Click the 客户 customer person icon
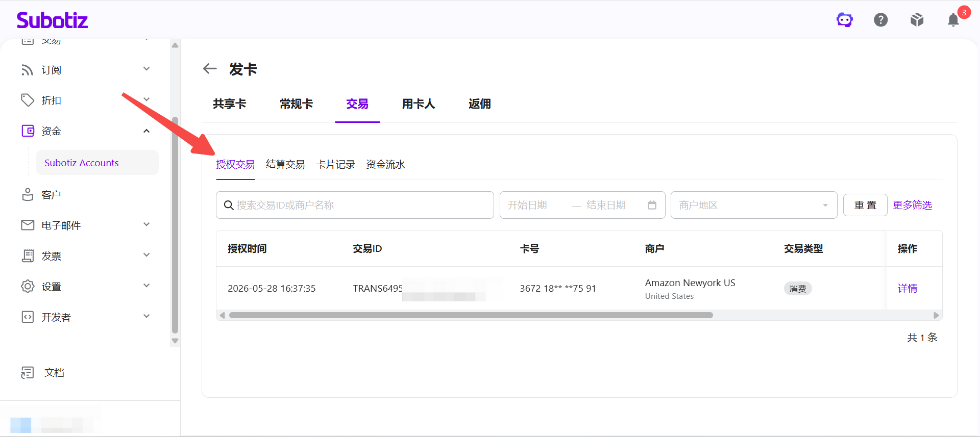Viewport: 980px width, 437px height. tap(28, 195)
